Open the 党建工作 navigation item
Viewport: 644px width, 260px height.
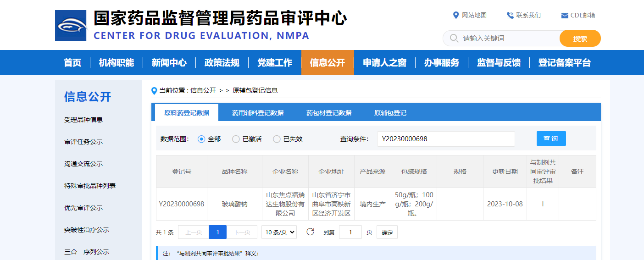click(x=275, y=63)
